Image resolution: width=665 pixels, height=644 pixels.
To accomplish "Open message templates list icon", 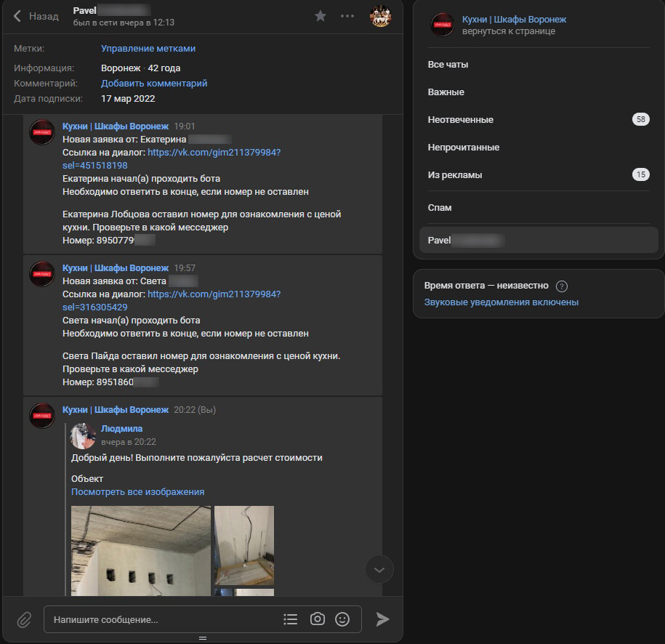I will [291, 619].
